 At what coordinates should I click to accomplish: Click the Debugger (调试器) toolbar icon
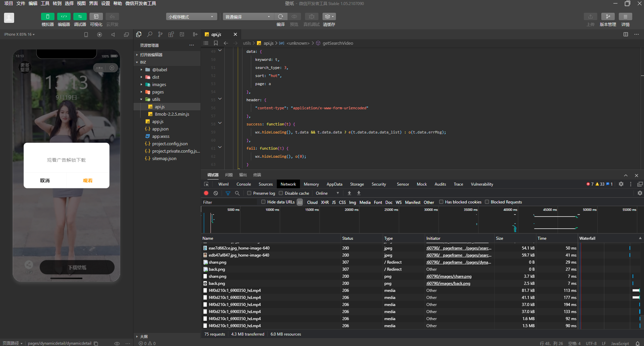pyautogui.click(x=80, y=16)
